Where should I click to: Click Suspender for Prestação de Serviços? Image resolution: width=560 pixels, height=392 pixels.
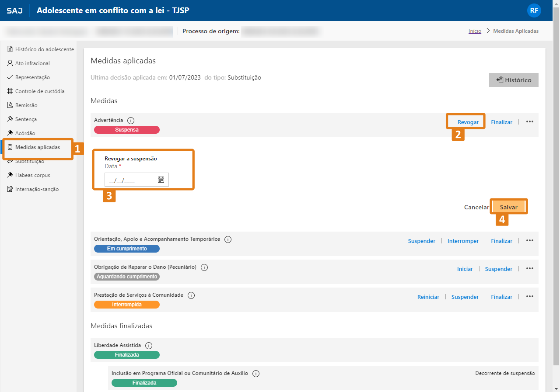coord(465,297)
